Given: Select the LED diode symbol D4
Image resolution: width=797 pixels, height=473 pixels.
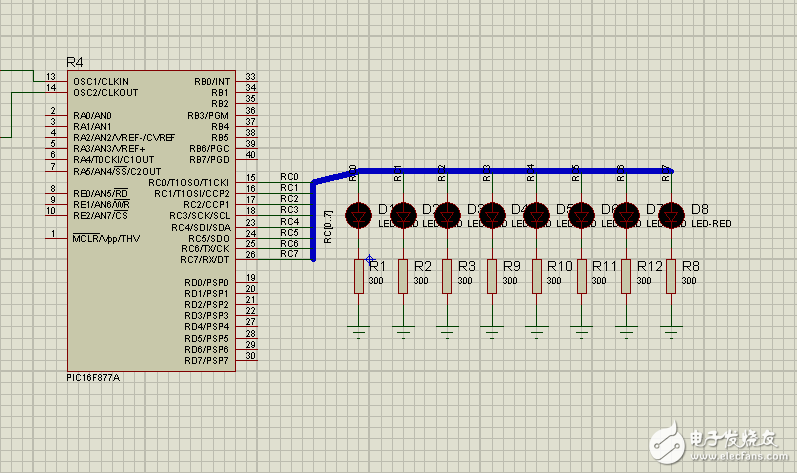Looking at the screenshot, I should tap(492, 215).
